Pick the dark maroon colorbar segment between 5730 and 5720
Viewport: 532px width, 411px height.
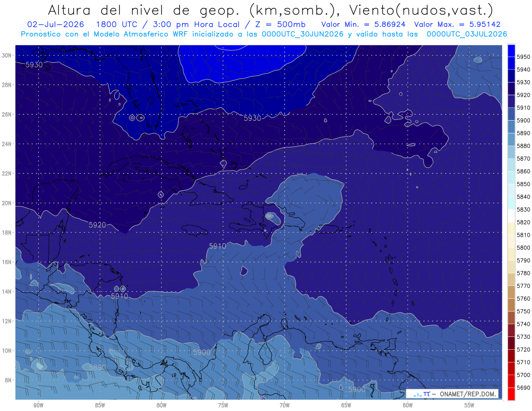pyautogui.click(x=511, y=343)
